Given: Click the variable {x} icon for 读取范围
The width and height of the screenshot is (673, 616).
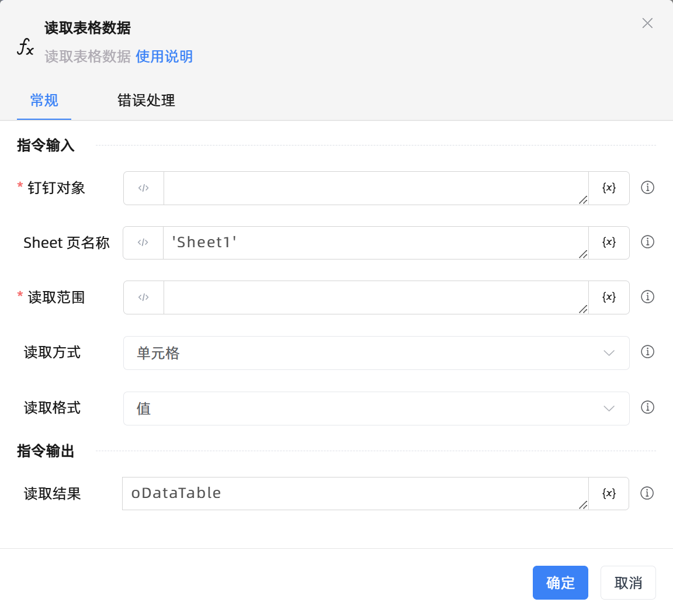Looking at the screenshot, I should click(609, 297).
